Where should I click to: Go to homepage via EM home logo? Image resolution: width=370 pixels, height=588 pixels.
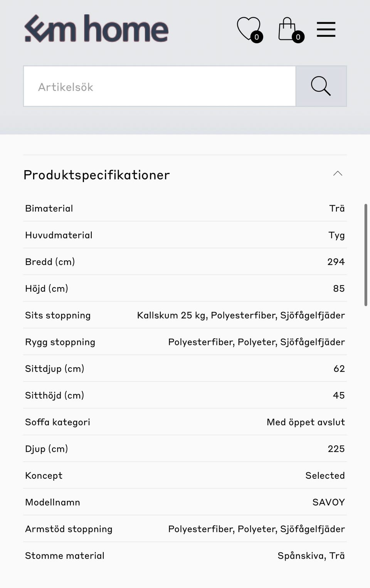coord(97,29)
